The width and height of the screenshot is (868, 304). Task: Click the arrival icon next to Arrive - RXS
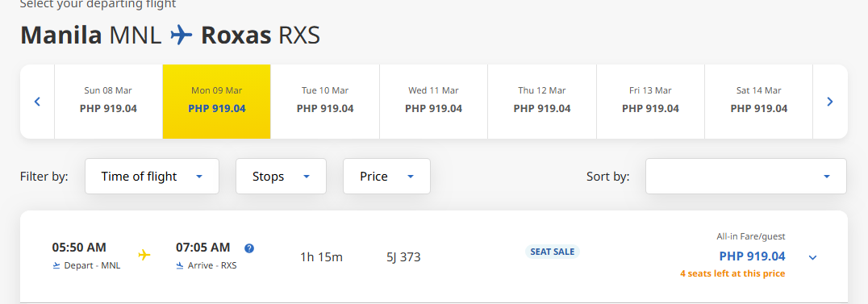click(x=180, y=265)
